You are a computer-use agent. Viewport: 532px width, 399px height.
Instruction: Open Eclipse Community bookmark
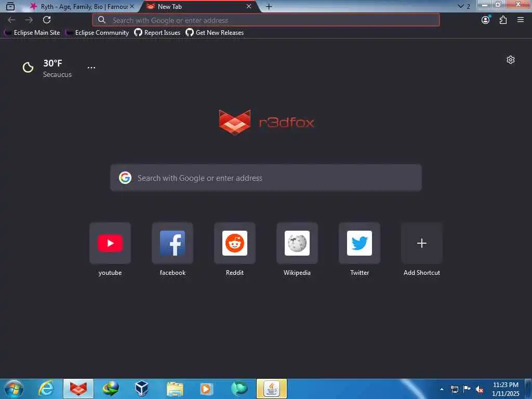point(97,33)
